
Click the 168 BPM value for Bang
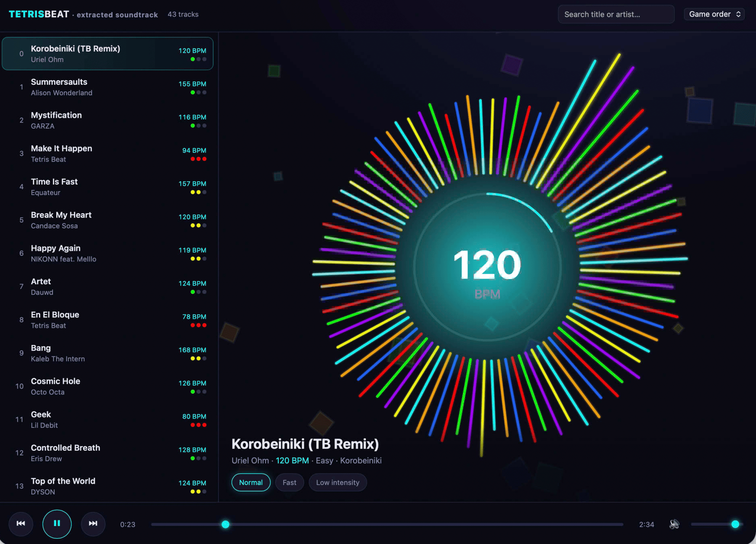192,350
